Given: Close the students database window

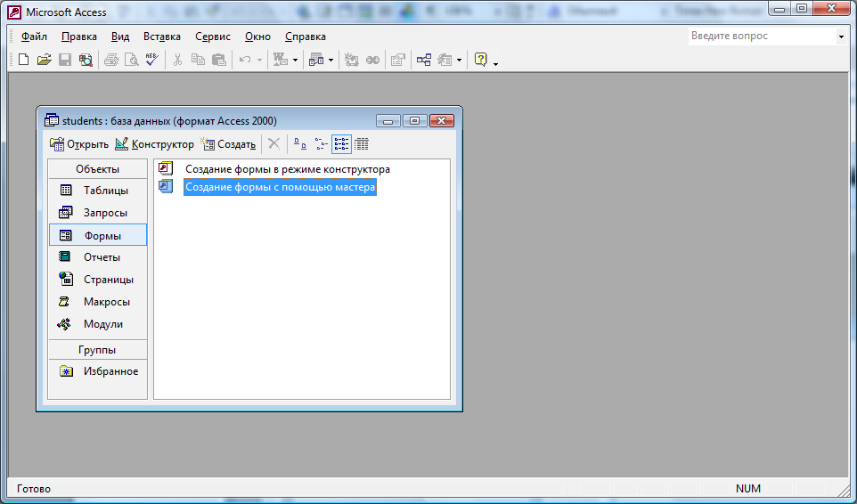Looking at the screenshot, I should 442,121.
